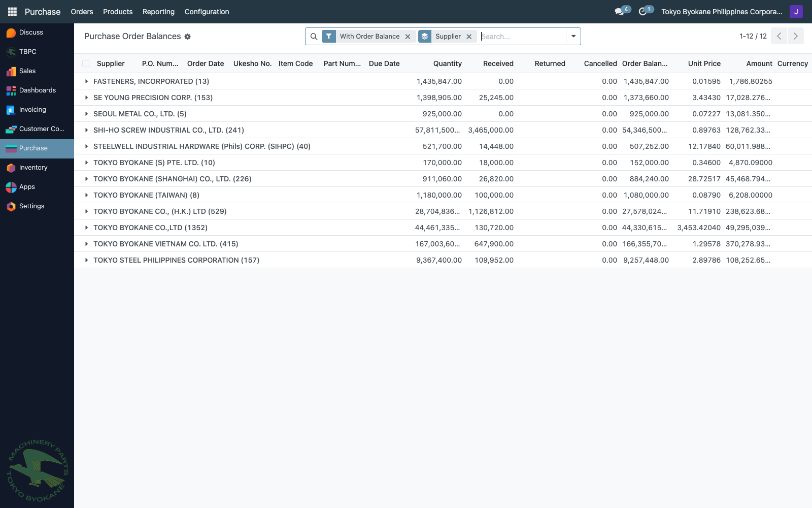Screen dimensions: 812x508
Task: Click unit price value 3,453.42040
Action: coord(699,228)
